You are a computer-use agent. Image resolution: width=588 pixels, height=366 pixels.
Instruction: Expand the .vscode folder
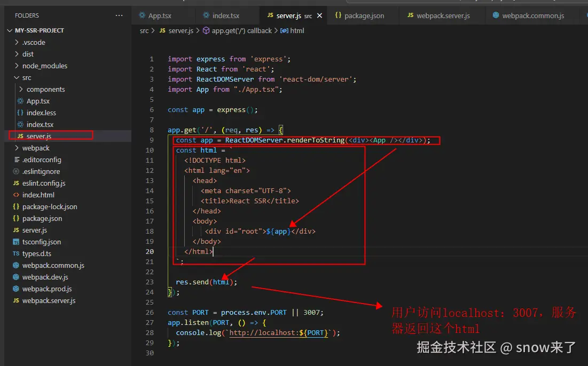pos(17,42)
